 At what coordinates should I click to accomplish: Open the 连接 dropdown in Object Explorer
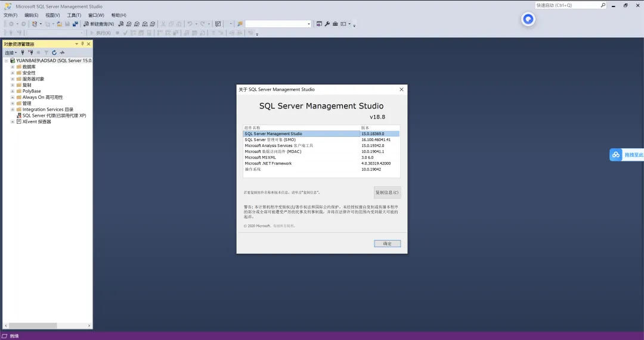click(11, 52)
